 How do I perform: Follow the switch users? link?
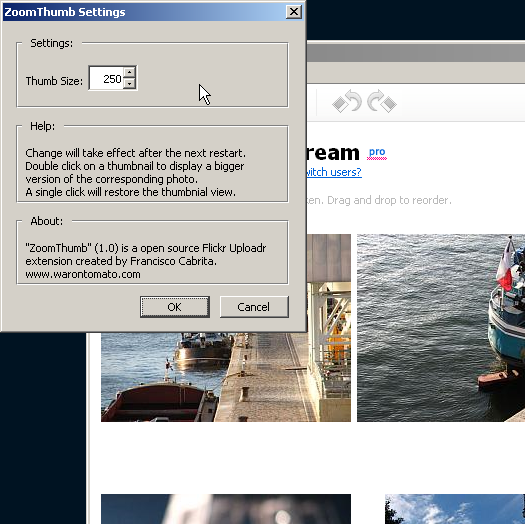334,172
